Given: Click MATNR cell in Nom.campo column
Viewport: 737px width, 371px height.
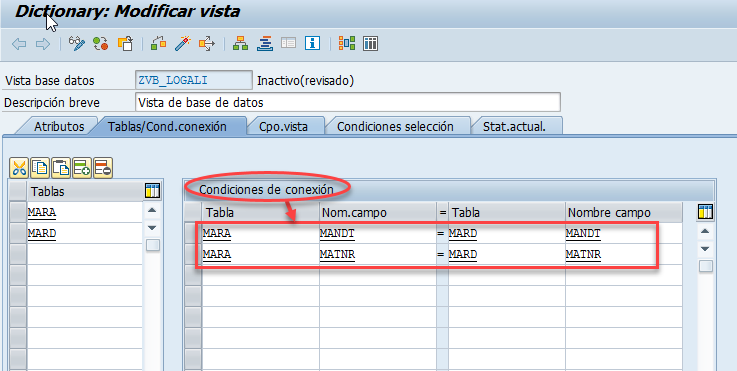Looking at the screenshot, I should pyautogui.click(x=377, y=254).
